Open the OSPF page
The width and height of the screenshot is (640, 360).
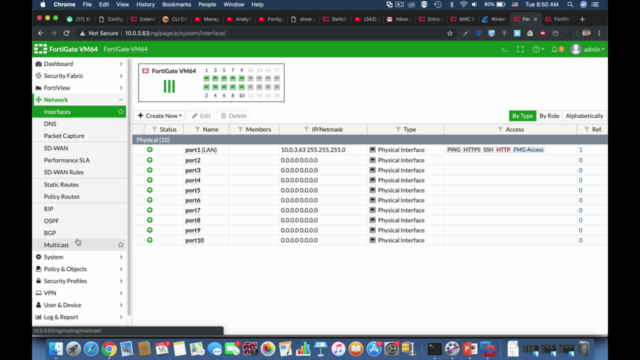click(x=79, y=221)
